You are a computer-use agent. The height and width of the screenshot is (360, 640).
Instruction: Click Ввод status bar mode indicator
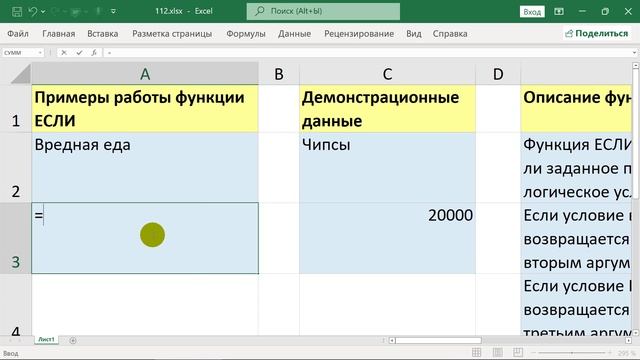coord(11,353)
